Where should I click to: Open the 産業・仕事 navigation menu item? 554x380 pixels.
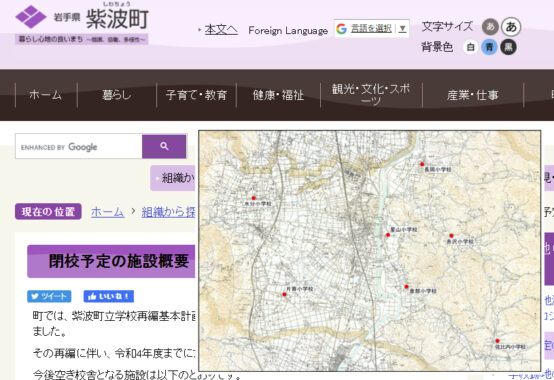coord(473,95)
